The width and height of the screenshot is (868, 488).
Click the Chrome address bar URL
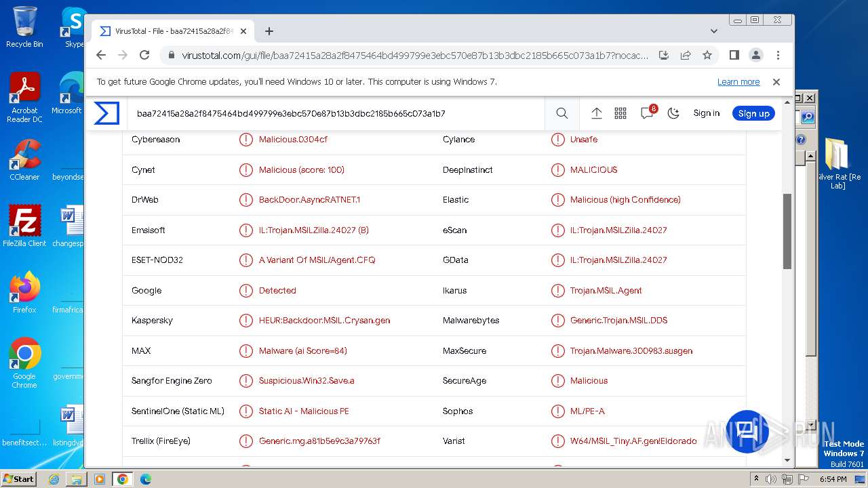(x=415, y=56)
